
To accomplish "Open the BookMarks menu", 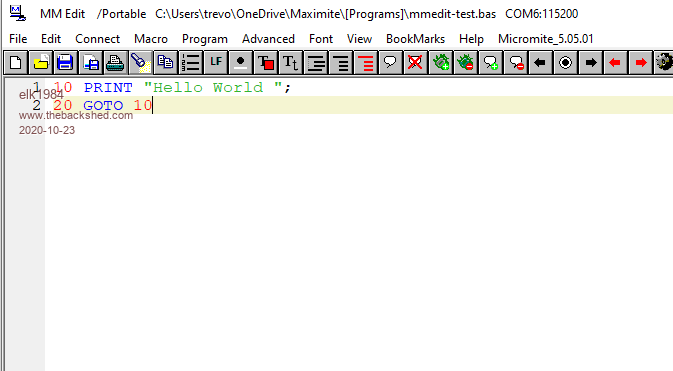I will (x=415, y=39).
